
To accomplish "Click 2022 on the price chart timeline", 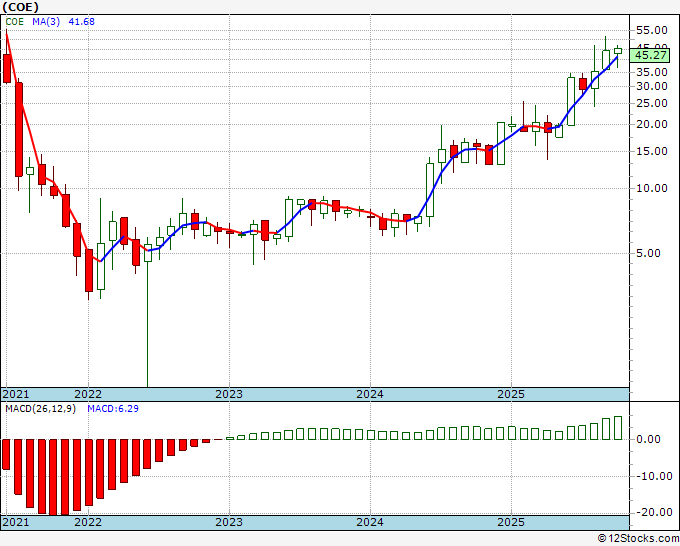I will 88,394.
